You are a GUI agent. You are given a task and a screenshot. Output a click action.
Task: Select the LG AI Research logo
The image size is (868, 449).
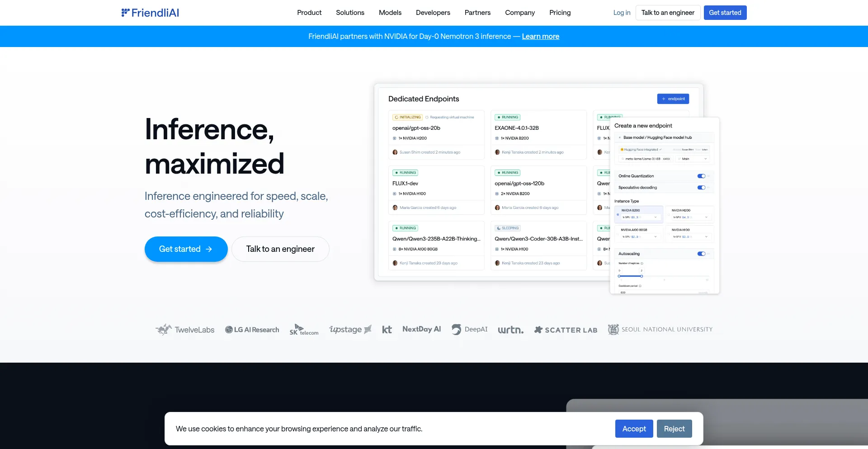252,329
